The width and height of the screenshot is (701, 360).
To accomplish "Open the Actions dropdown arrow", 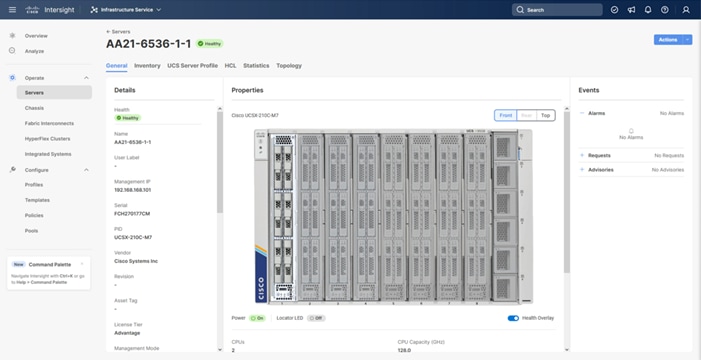I will [688, 40].
